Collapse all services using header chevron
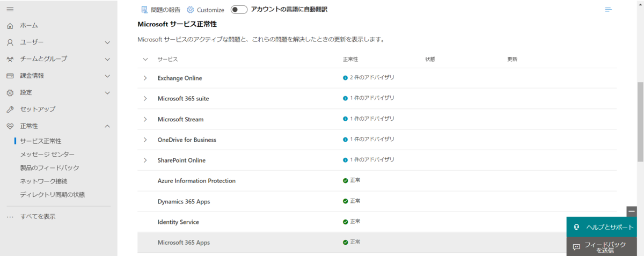The image size is (644, 256). click(x=145, y=59)
